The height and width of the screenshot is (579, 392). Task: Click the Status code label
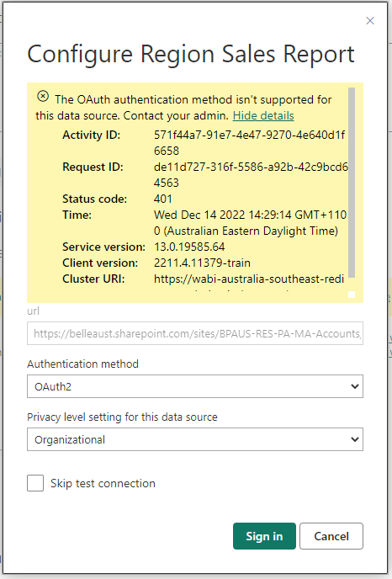click(x=94, y=199)
